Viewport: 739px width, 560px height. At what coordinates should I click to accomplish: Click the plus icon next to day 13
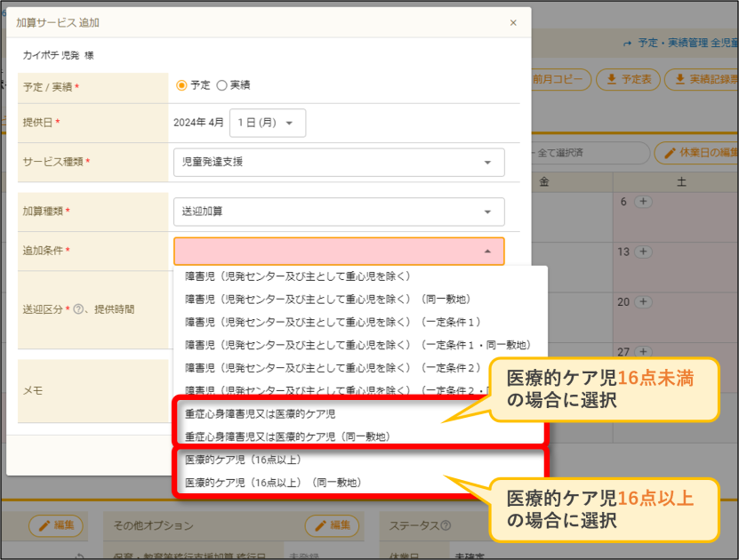pyautogui.click(x=643, y=252)
